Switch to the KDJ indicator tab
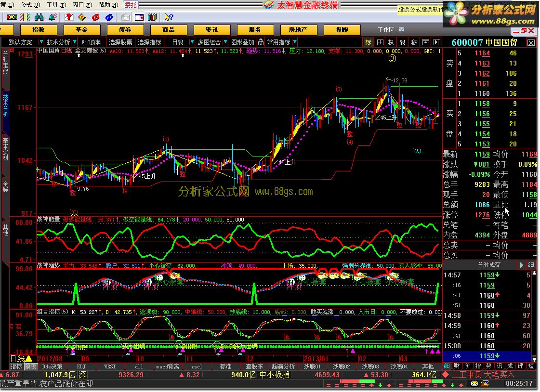 click(81, 366)
